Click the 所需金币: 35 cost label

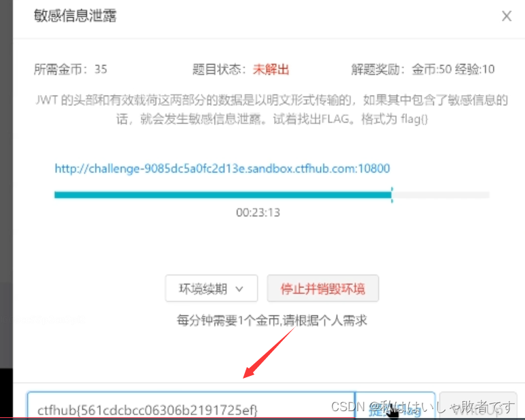71,69
